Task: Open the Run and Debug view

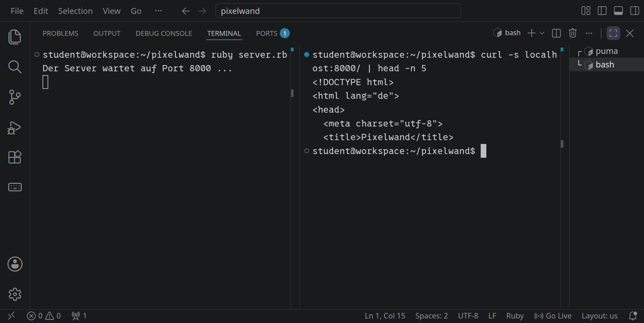Action: click(x=15, y=128)
